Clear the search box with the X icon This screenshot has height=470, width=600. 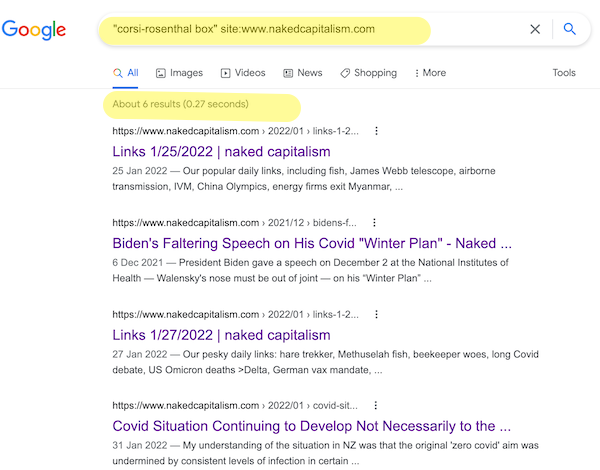pos(535,29)
